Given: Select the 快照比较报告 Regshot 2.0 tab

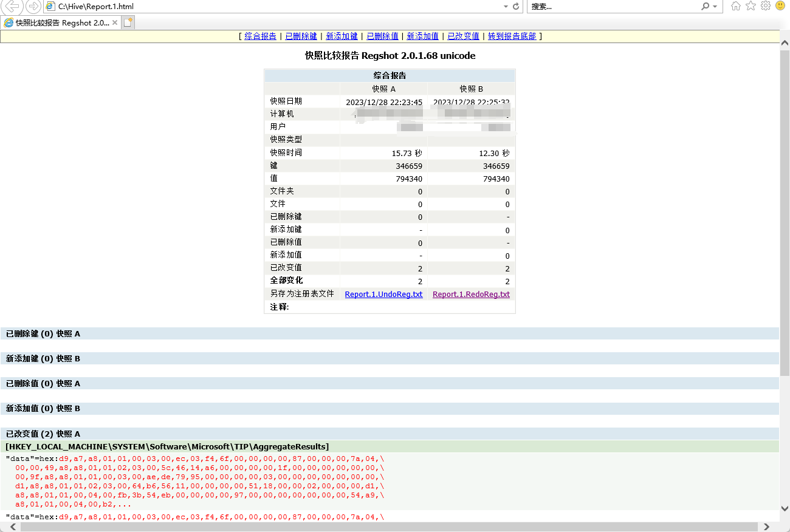Looking at the screenshot, I should click(x=62, y=22).
